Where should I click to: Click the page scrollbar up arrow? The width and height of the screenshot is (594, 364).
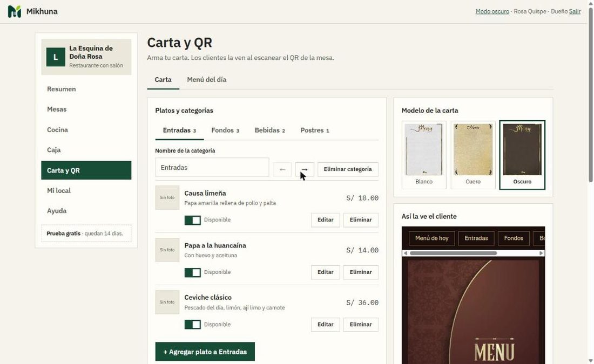coord(591,3)
